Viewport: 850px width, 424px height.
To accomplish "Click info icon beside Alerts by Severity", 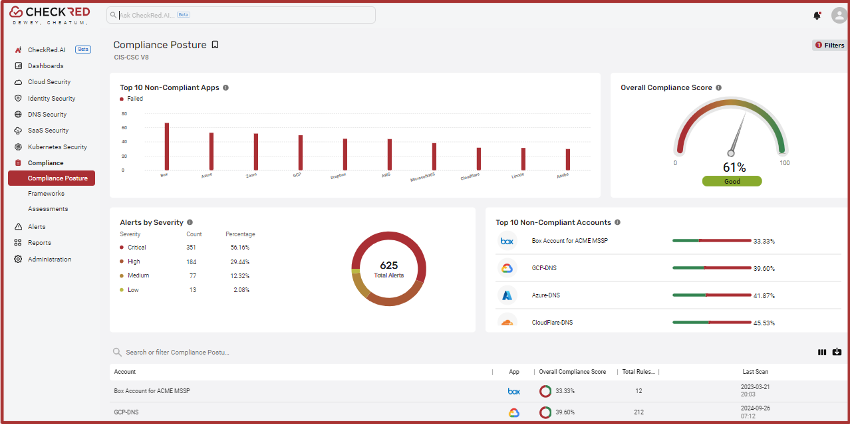I will [x=190, y=222].
